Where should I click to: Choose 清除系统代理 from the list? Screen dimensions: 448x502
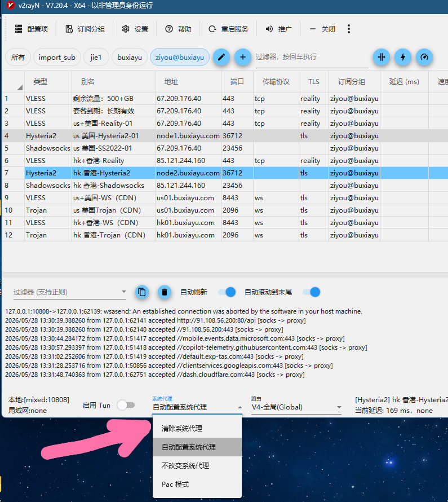click(x=197, y=429)
